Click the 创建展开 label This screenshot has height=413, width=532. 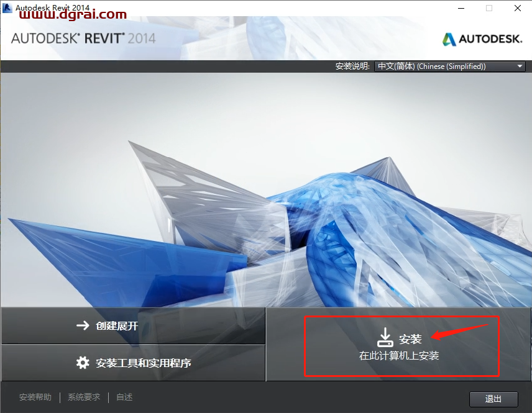point(117,326)
